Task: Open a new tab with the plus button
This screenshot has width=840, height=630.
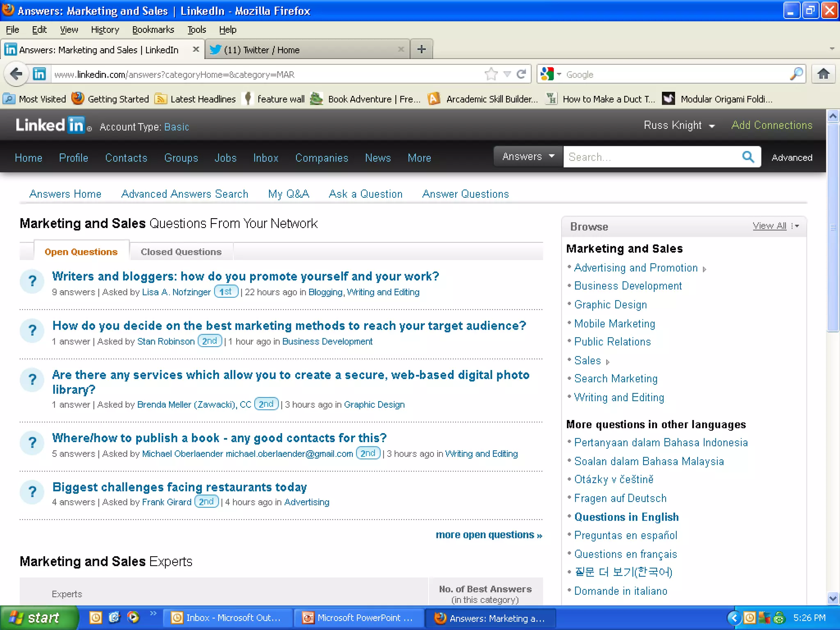Action: [x=421, y=50]
